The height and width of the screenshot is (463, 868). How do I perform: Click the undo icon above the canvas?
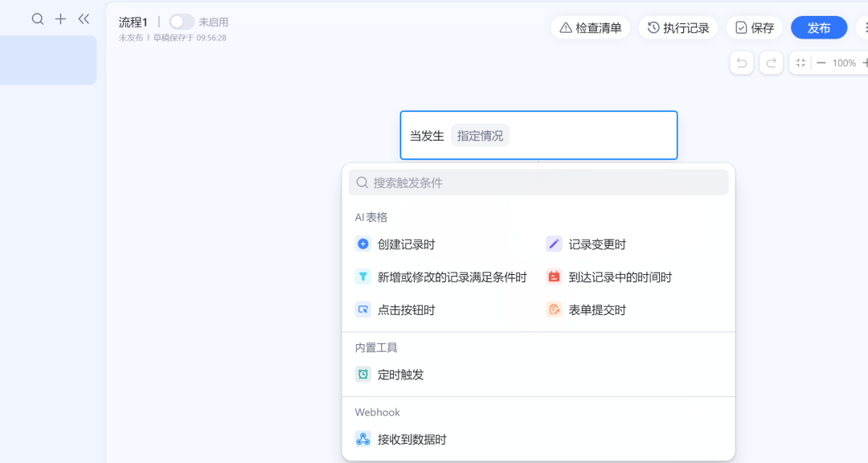click(x=741, y=62)
